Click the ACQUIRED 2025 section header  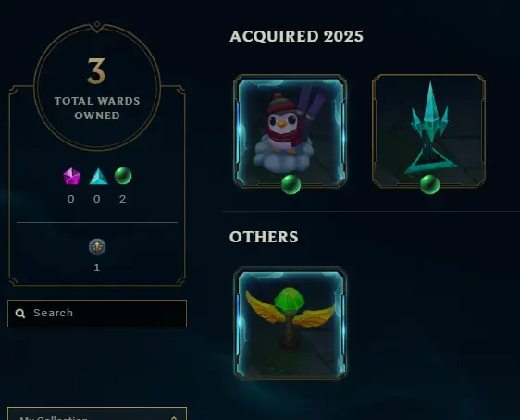tap(296, 36)
